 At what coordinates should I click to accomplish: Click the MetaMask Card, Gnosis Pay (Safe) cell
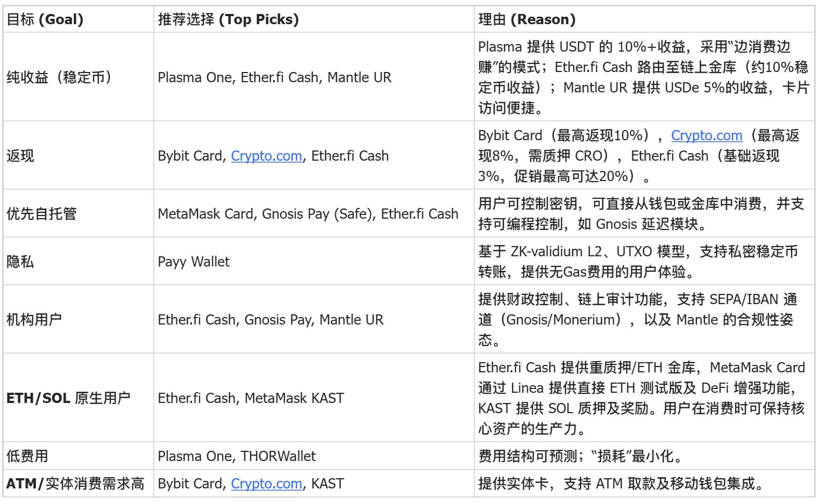click(308, 214)
